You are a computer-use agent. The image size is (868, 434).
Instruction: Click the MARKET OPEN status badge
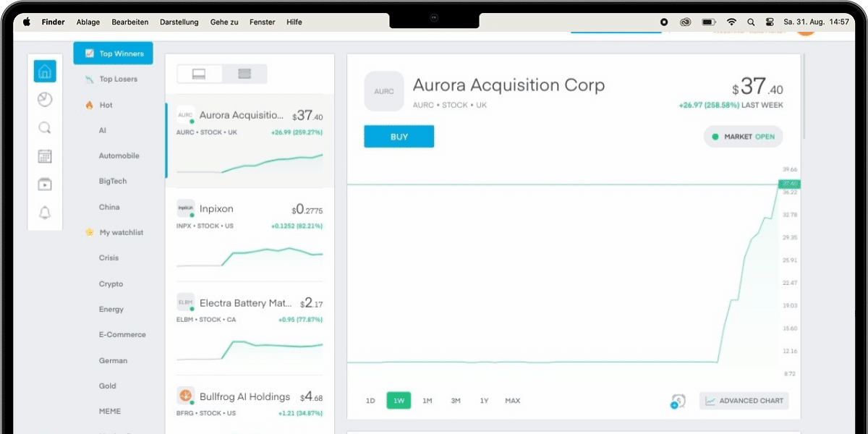click(743, 136)
